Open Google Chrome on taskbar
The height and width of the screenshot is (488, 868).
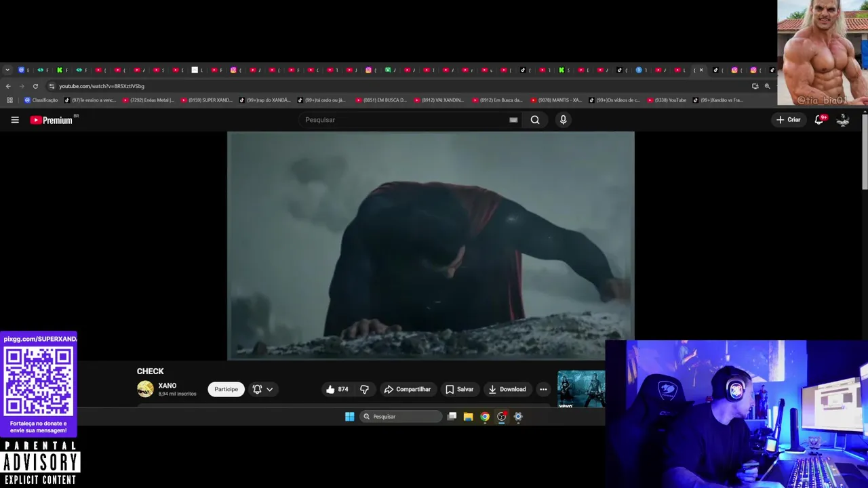pos(485,416)
